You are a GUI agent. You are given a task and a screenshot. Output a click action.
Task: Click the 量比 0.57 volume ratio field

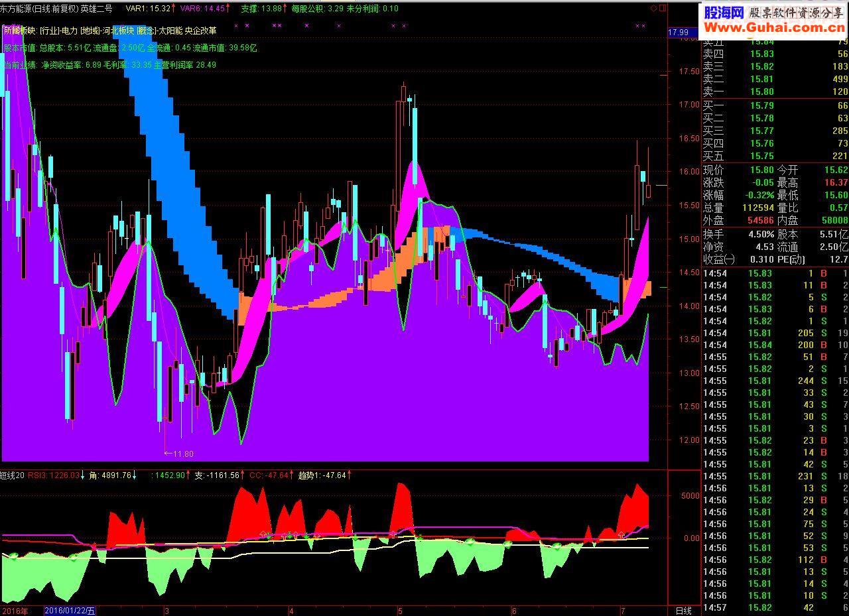pyautogui.click(x=813, y=208)
